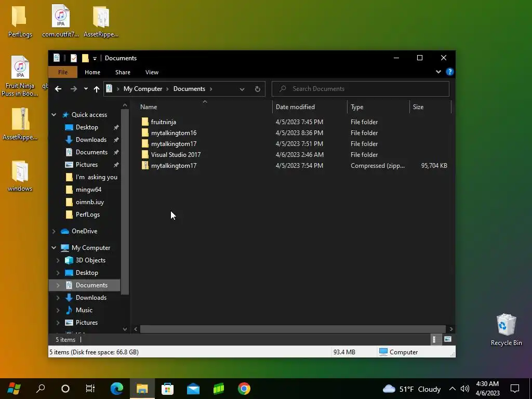Open the volume speaker tray icon
532x399 pixels.
coord(465,389)
